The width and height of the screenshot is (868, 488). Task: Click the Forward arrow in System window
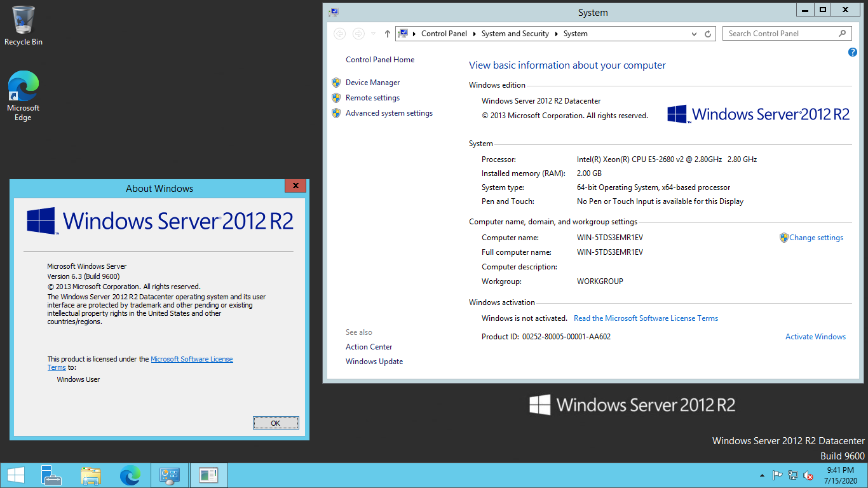tap(358, 34)
